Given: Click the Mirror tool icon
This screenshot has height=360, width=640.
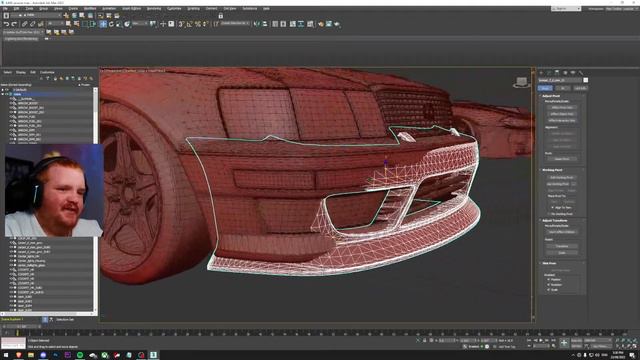Looking at the screenshot, I should pyautogui.click(x=256, y=24).
